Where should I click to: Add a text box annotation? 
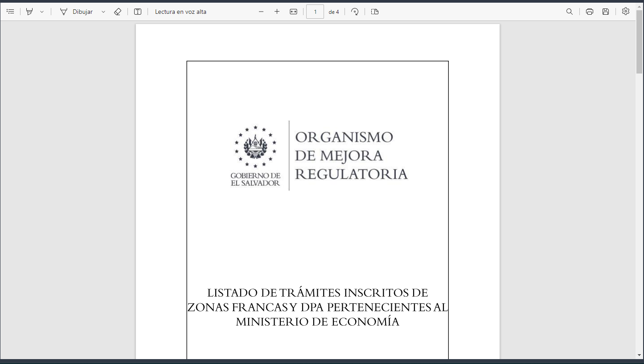click(138, 12)
